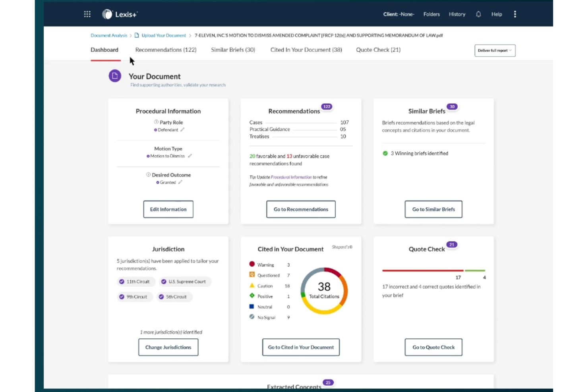This screenshot has height=392, width=588.
Task: Click the Change Jurisdictions button
Action: coord(168,347)
